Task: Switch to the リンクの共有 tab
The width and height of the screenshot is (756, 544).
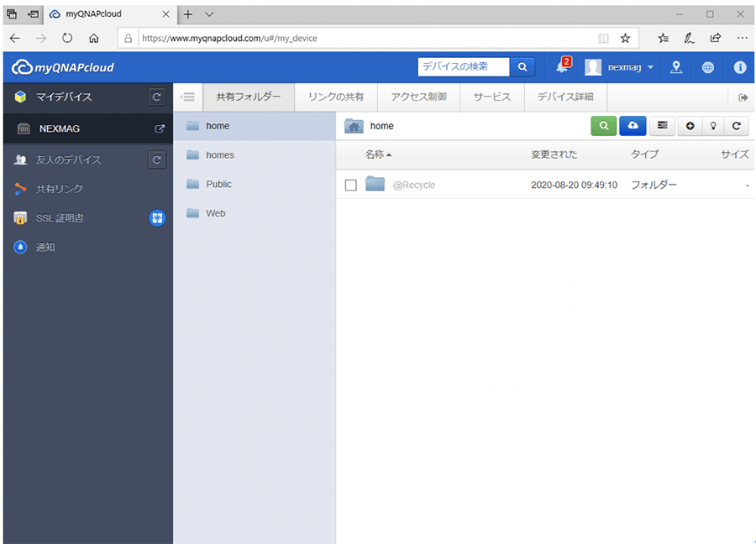Action: pos(336,97)
